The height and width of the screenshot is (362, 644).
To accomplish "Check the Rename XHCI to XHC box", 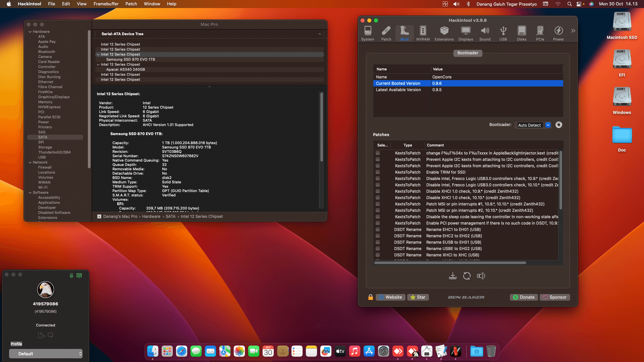I will point(378,255).
